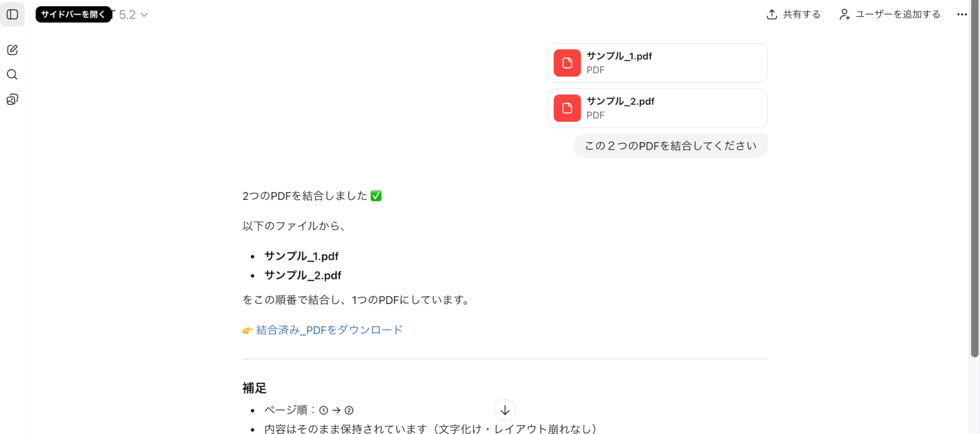The image size is (980, 434).
Task: Click the search chats magnifier icon
Action: click(12, 75)
